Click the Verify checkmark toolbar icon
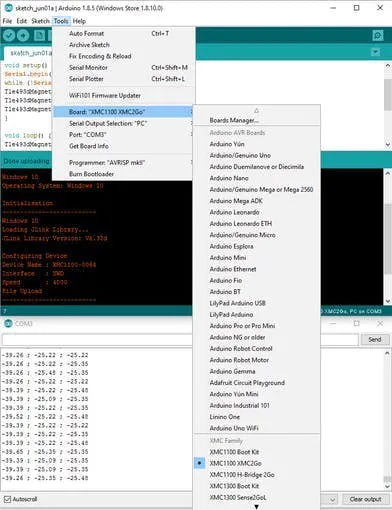 pos(9,35)
